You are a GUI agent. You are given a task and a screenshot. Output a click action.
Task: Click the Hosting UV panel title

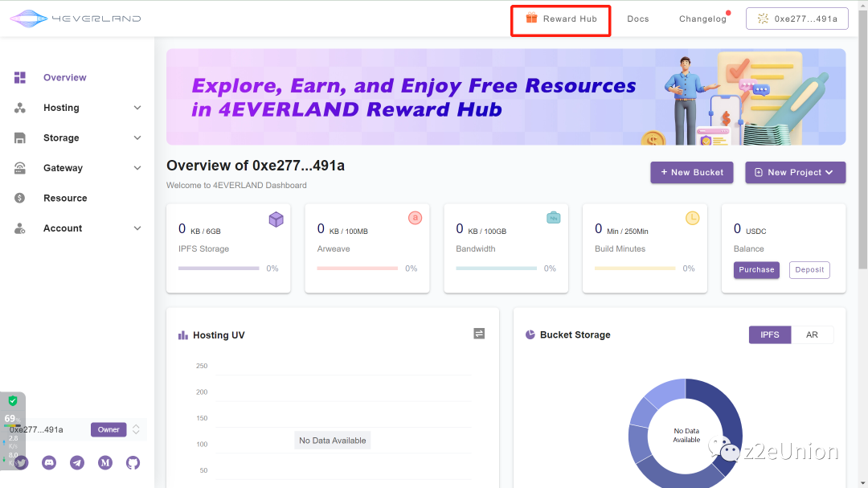[x=219, y=335]
